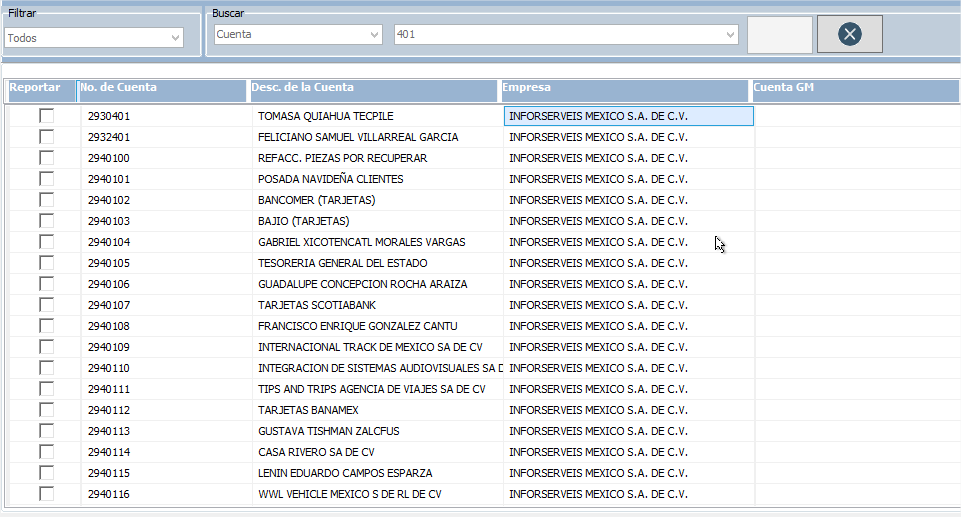Toggle checkbox in row 2940105

[x=46, y=263]
